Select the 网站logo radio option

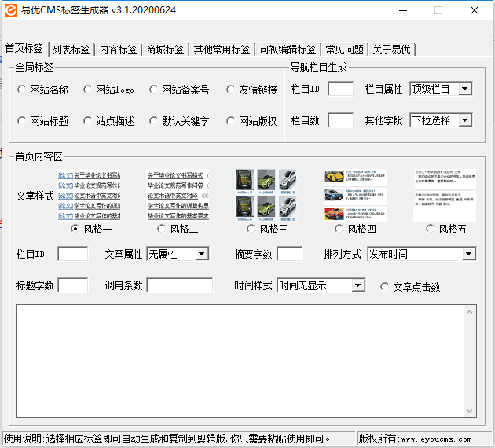(88, 90)
